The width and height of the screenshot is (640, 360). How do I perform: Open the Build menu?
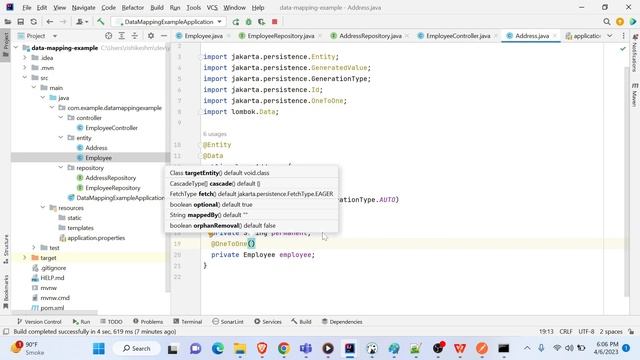157,7
